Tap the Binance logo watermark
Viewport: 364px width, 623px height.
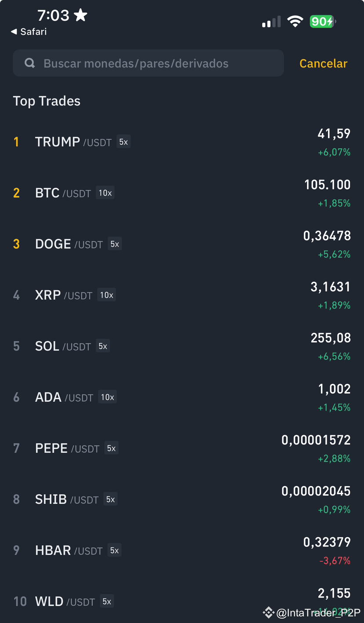[x=268, y=612]
